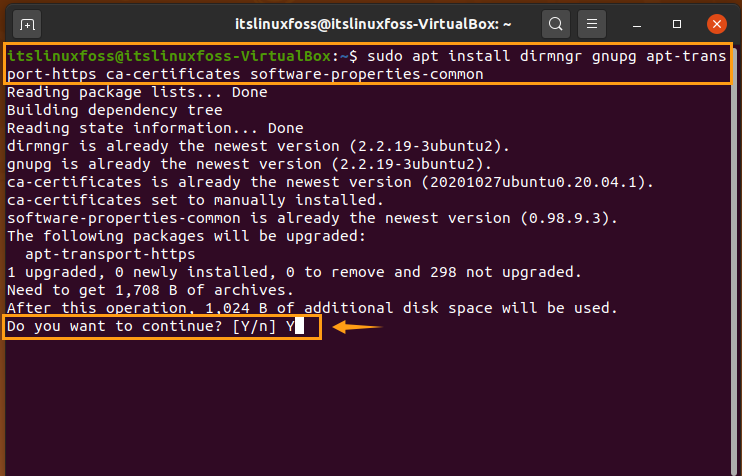Screen dimensions: 742x476
Task: Close the terminal window
Action: 716,24
